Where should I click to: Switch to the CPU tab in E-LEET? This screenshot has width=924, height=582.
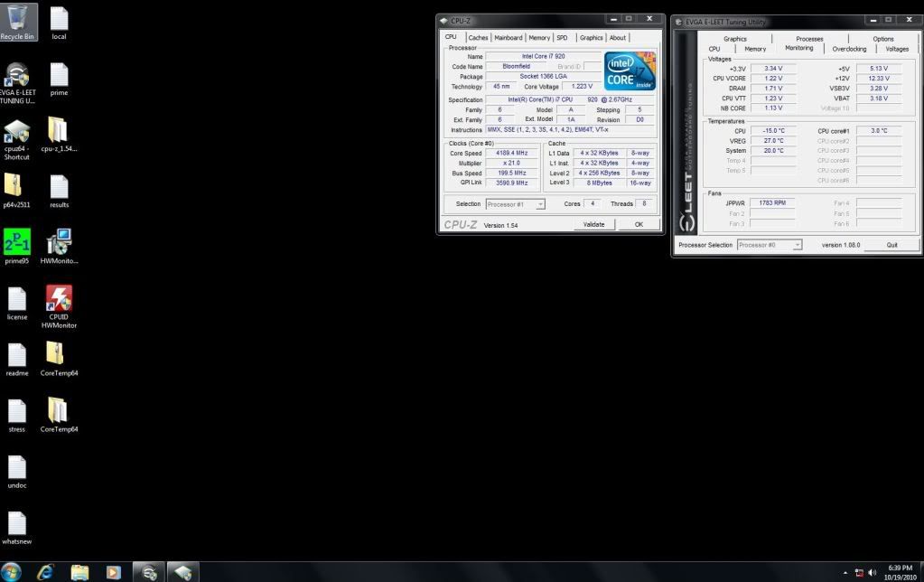(x=714, y=49)
